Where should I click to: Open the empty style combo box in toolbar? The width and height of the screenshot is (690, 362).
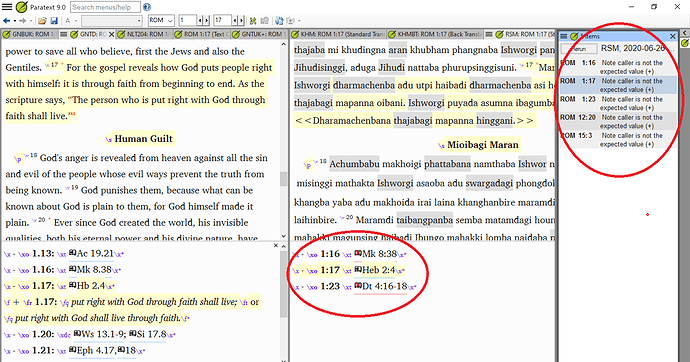(112, 21)
